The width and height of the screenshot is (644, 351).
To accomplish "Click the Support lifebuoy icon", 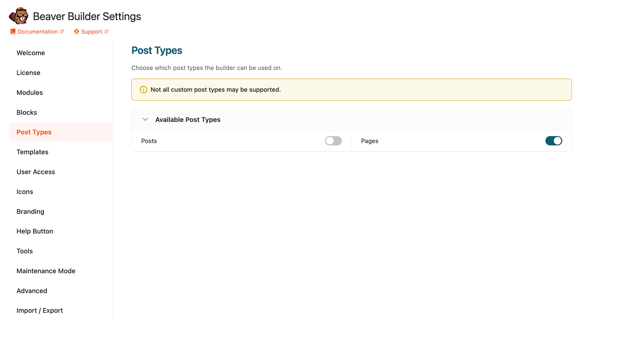I will tap(76, 31).
